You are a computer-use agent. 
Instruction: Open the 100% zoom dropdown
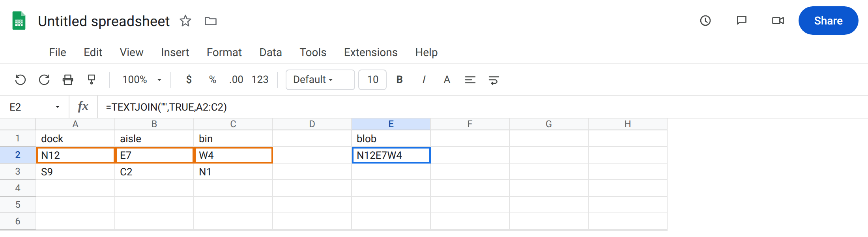pos(142,80)
